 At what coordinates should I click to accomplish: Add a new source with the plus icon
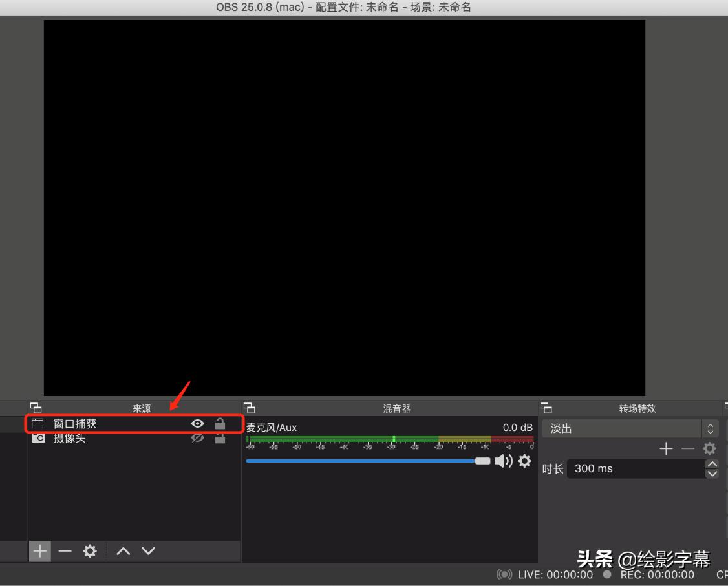(x=39, y=551)
